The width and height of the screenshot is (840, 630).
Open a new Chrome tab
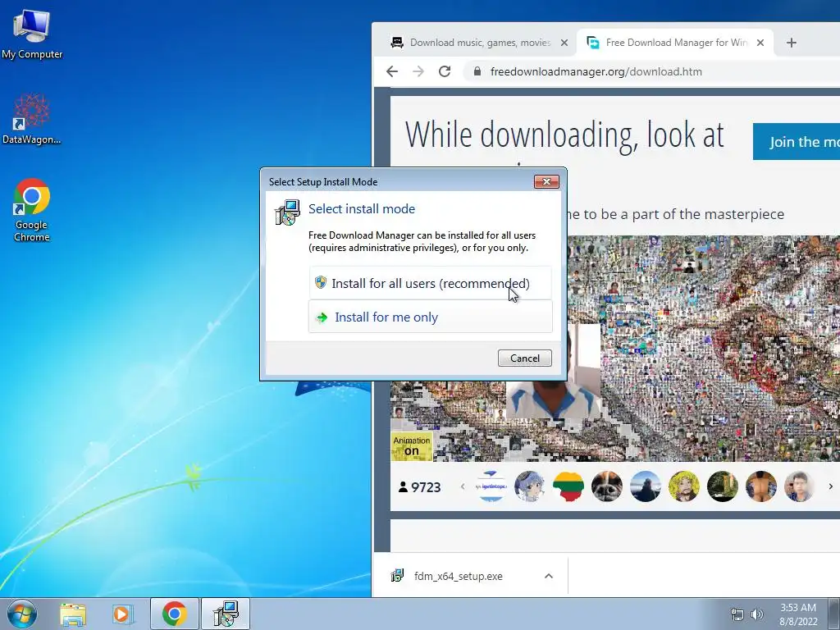[x=792, y=43]
